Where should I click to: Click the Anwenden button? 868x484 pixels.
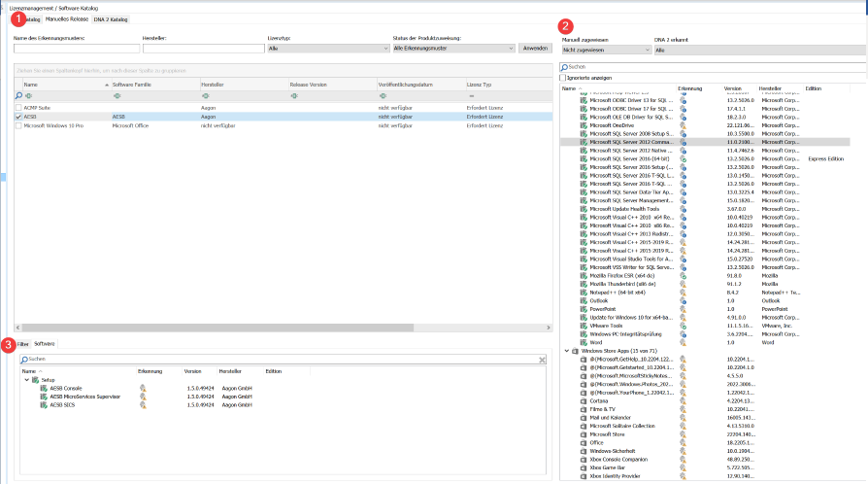[535, 48]
